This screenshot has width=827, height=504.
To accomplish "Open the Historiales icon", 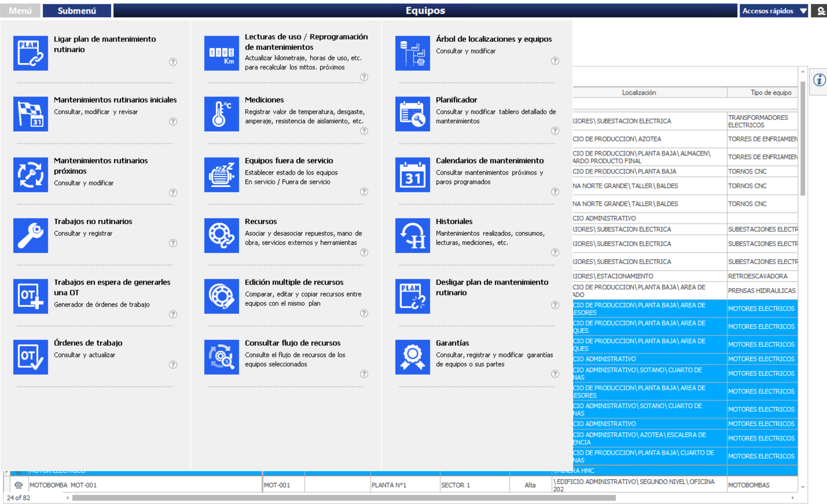I will tap(413, 235).
